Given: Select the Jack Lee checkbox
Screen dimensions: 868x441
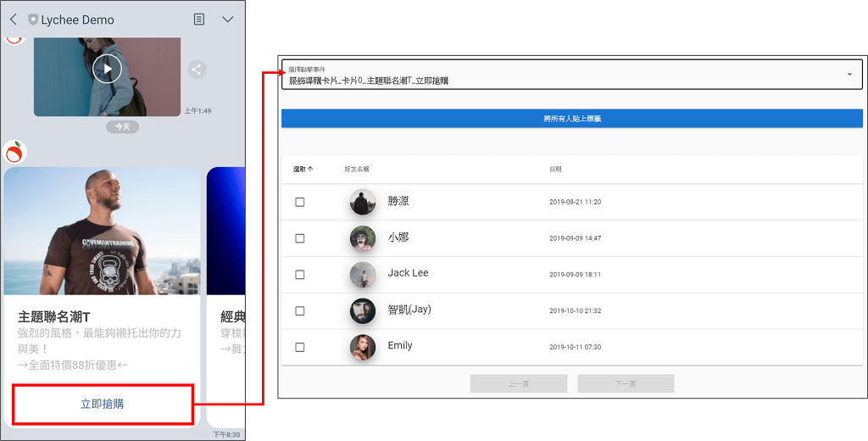Looking at the screenshot, I should tap(300, 275).
